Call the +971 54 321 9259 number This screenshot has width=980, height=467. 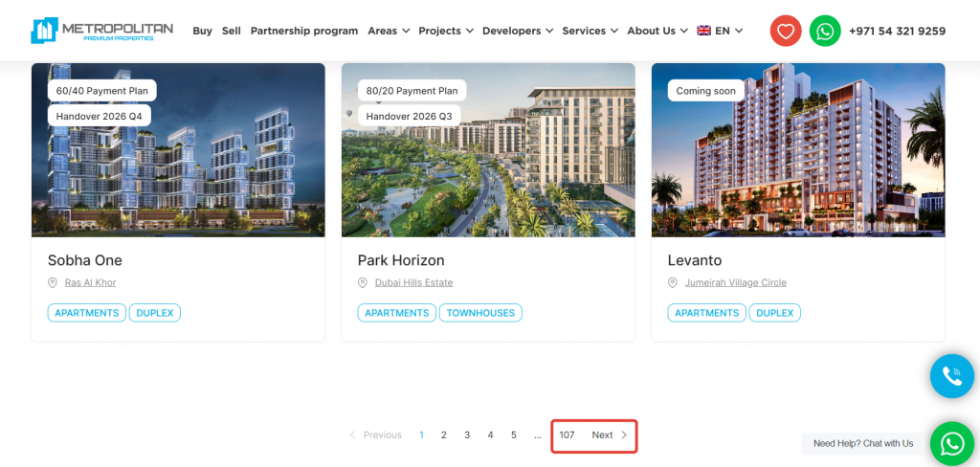click(x=896, y=31)
